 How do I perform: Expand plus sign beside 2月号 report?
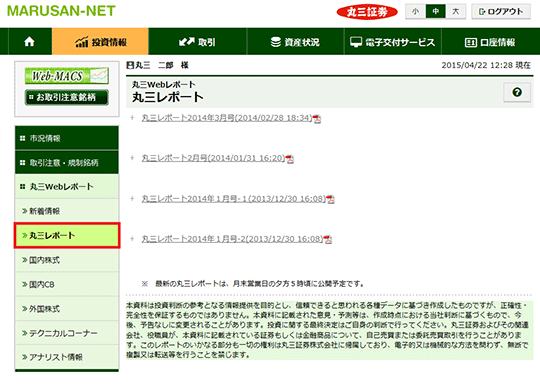pyautogui.click(x=132, y=158)
